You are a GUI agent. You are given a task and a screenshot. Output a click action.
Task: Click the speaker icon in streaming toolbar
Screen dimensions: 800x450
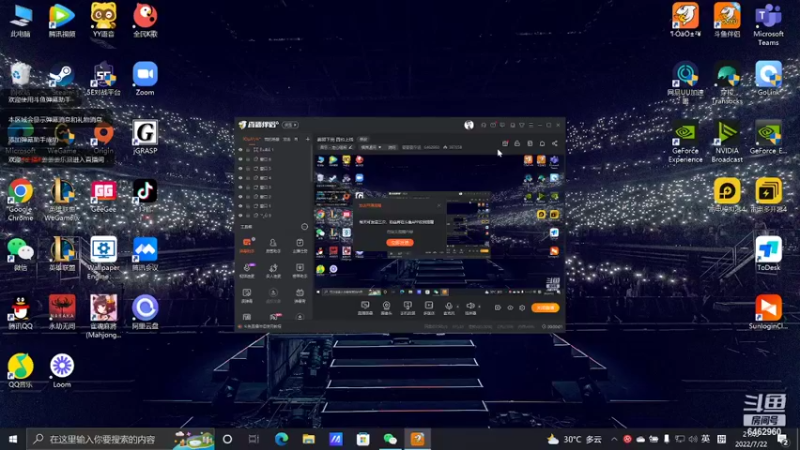[470, 306]
